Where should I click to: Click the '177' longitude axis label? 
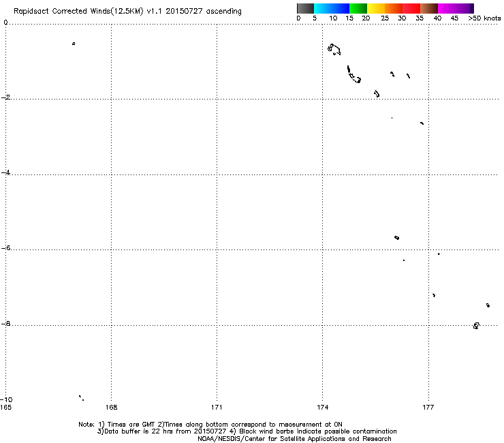(428, 408)
